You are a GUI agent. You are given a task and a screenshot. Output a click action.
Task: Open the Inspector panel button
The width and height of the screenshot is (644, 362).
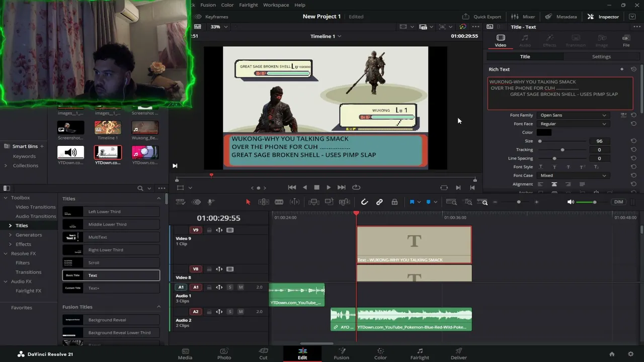point(603,17)
